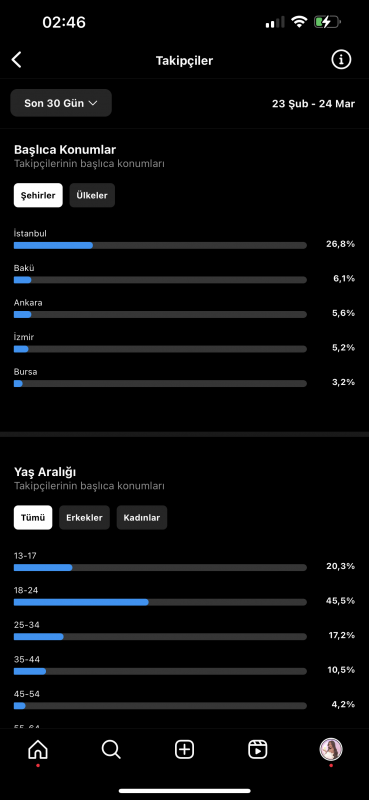Tap the Bakü location row

point(184,274)
